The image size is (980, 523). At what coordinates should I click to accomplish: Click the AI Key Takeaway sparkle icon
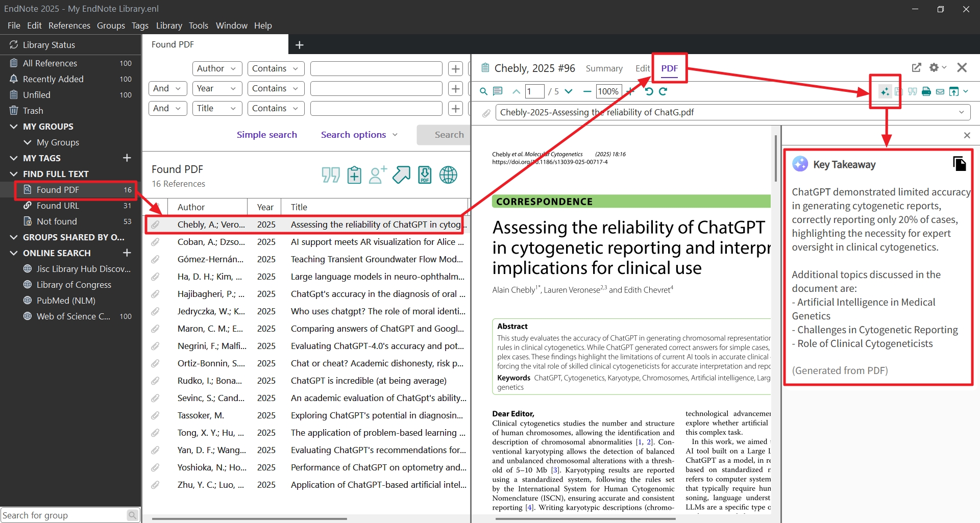[885, 92]
